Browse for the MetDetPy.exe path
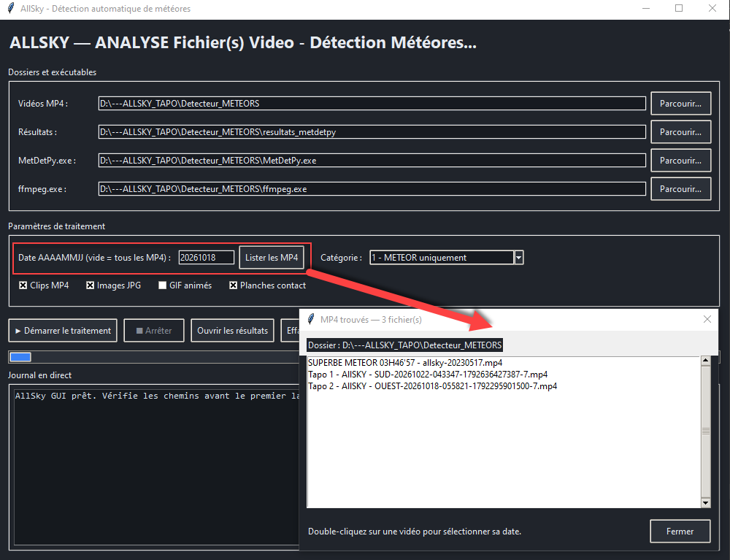Screen dimensions: 730x560 pos(680,160)
